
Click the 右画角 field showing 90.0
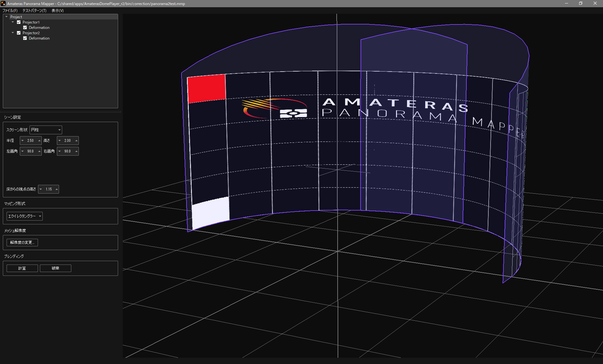pos(68,151)
